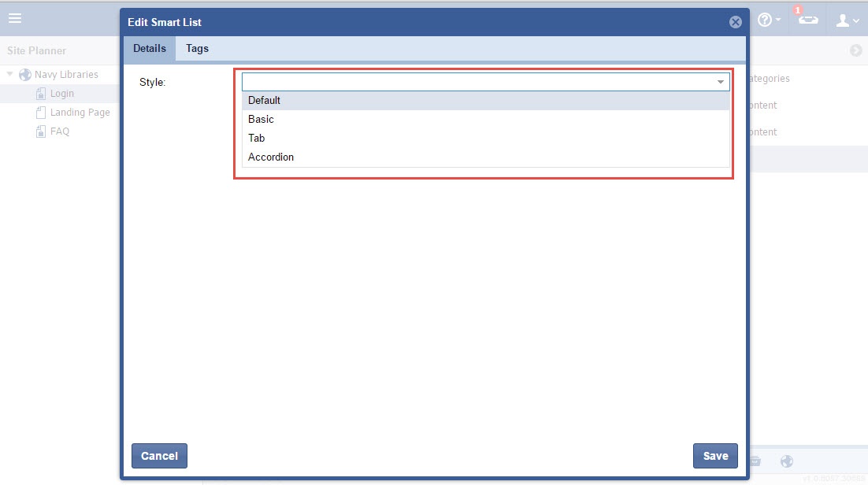This screenshot has height=485, width=868.
Task: Save the smart list changes
Action: (715, 456)
